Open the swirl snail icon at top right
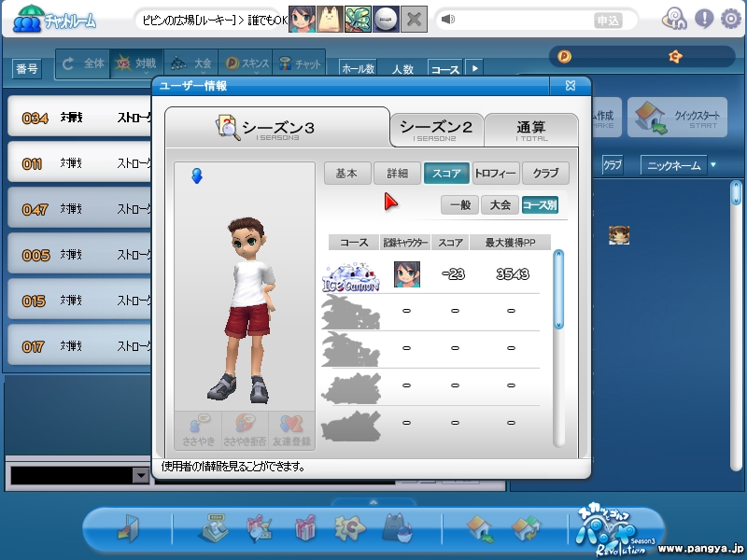Image resolution: width=747 pixels, height=560 pixels. coord(674,19)
